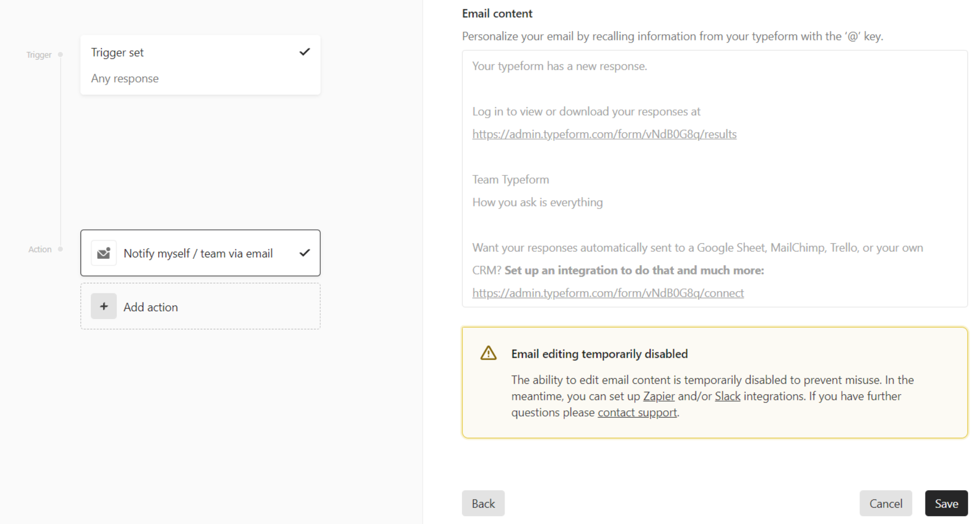The image size is (980, 524).
Task: Open the typeform results link
Action: click(x=604, y=134)
